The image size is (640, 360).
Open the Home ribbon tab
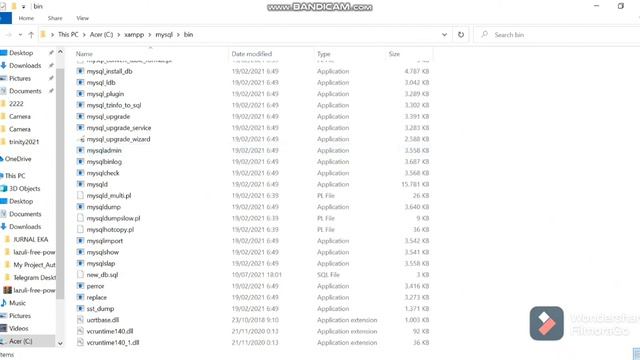coord(26,18)
